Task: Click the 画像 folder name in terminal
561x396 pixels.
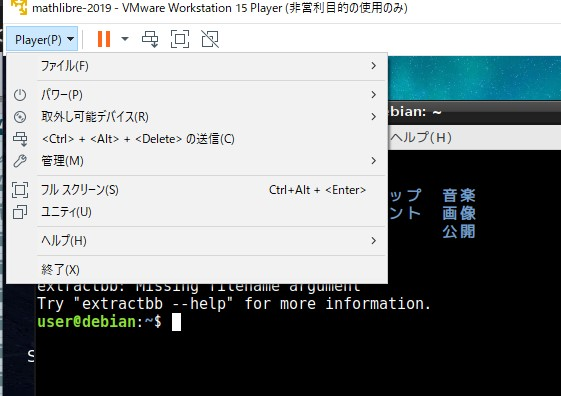Action: 459,214
